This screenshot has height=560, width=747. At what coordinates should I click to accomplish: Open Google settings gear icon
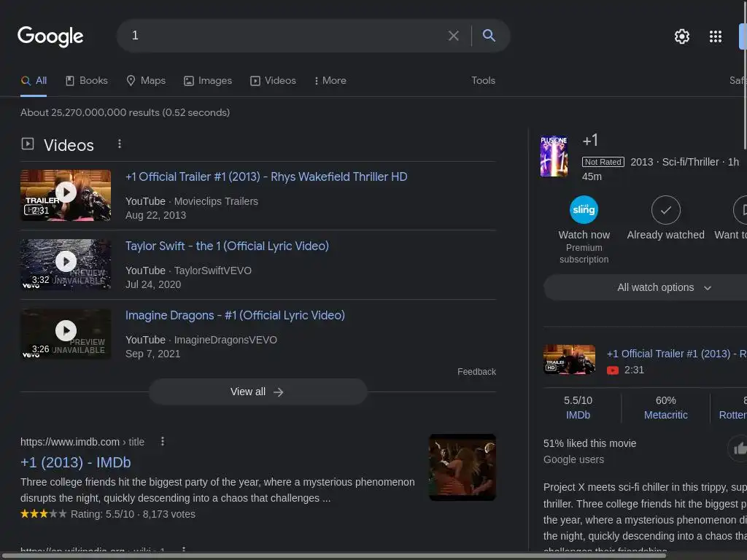click(x=682, y=36)
